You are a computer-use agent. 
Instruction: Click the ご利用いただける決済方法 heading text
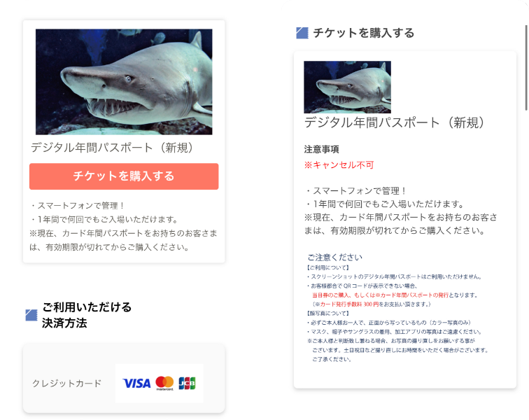click(x=87, y=315)
